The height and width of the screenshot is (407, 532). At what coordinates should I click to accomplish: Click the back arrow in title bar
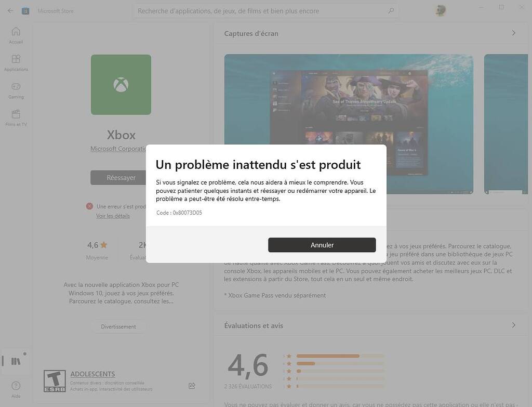click(10, 10)
